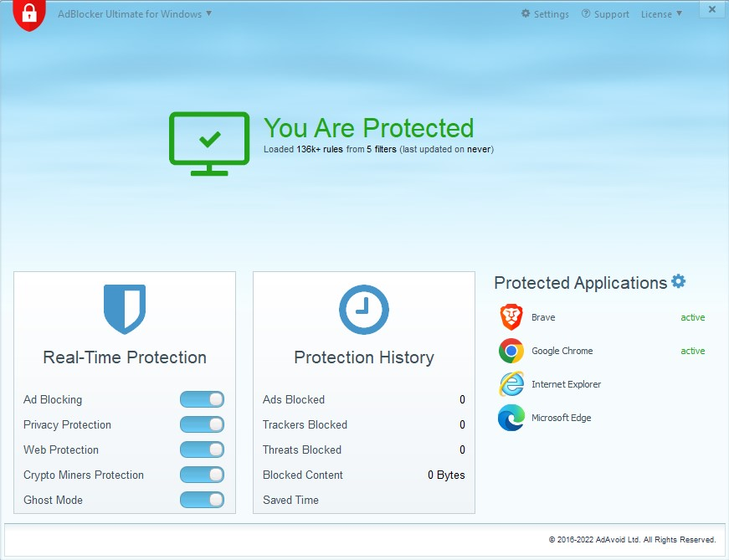Click the Internet Explorer icon
Screen dimensions: 729x560
[511, 384]
